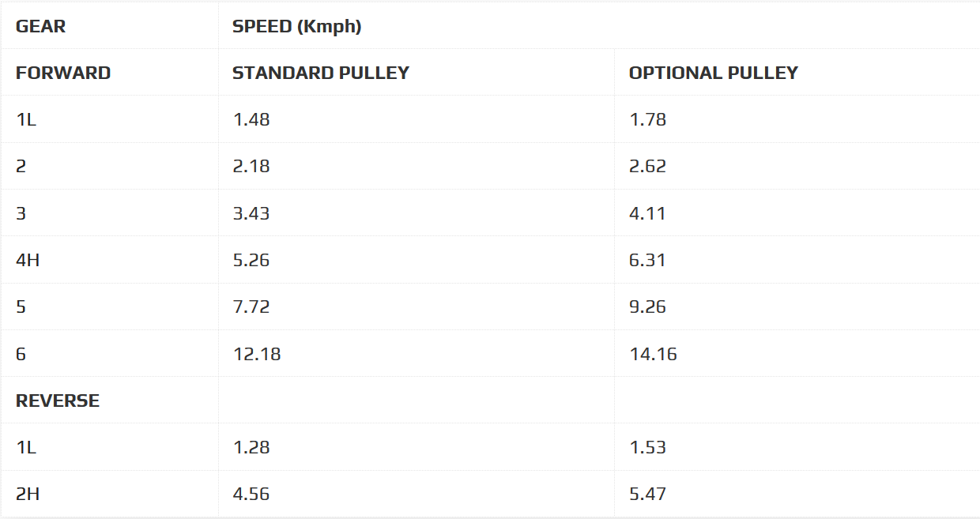980x519 pixels.
Task: Select the value 2.18 cell
Action: 251,166
